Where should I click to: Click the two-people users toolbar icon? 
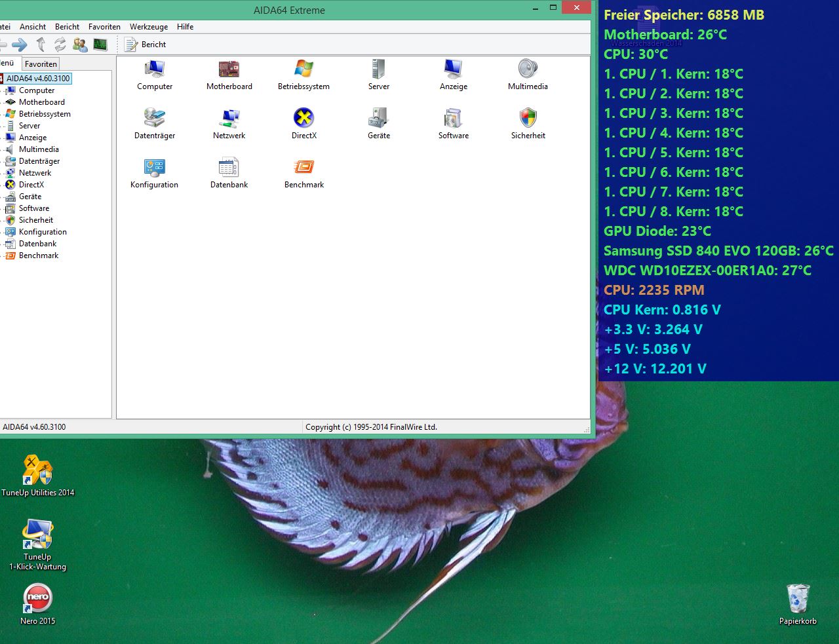[80, 45]
